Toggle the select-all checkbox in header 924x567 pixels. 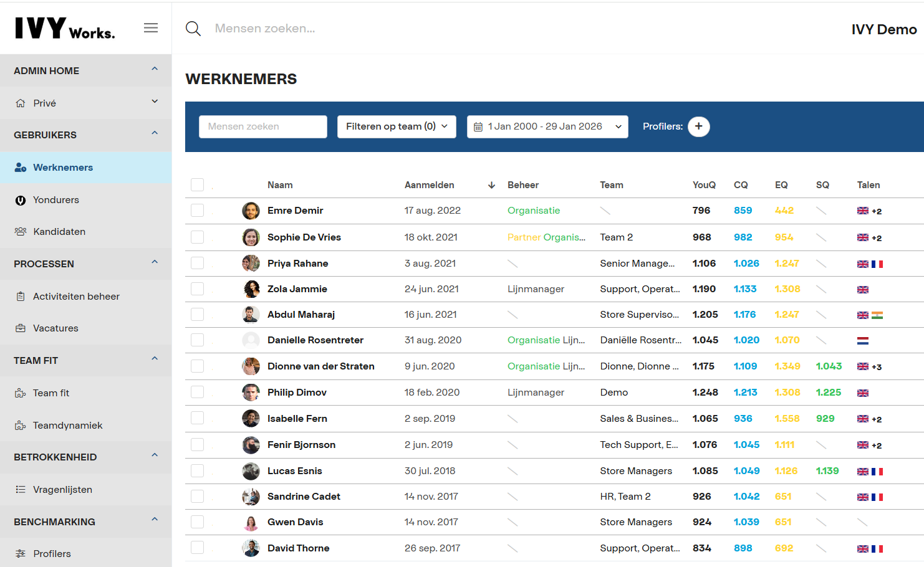(x=198, y=185)
